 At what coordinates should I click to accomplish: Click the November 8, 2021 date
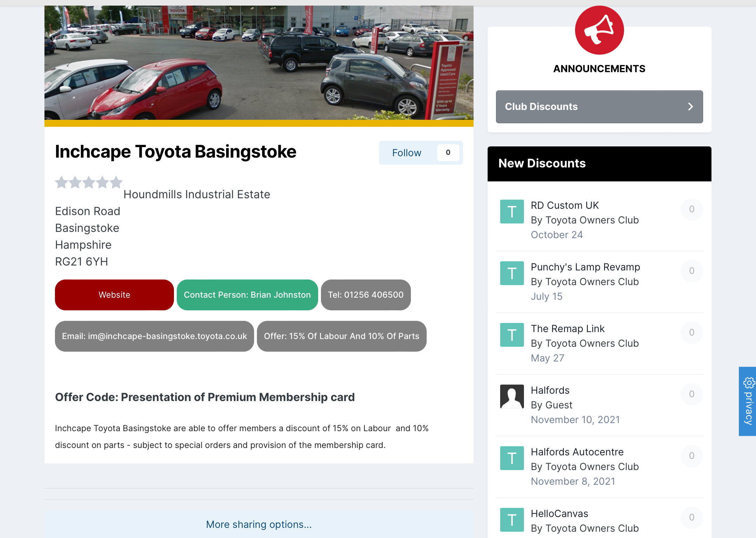573,481
